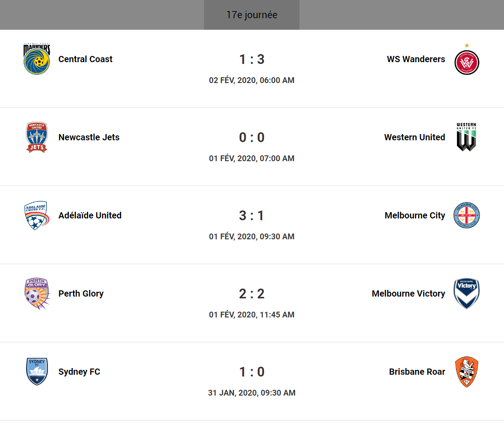Screen dimensions: 504x424
Task: Click the Perth Glory logo
Action: [x=37, y=293]
